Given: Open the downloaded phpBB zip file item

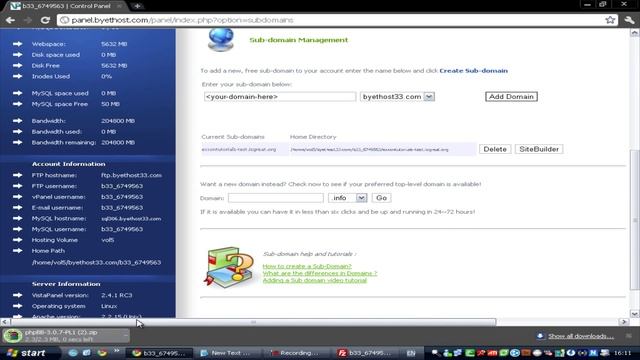Looking at the screenshot, I should coord(61,336).
